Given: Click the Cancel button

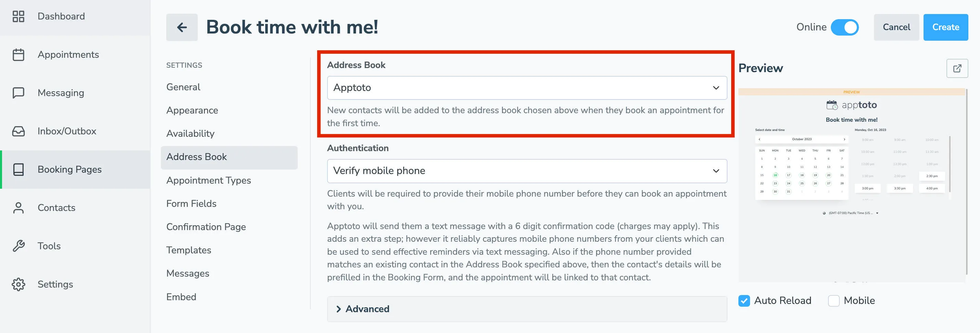Looking at the screenshot, I should 896,27.
